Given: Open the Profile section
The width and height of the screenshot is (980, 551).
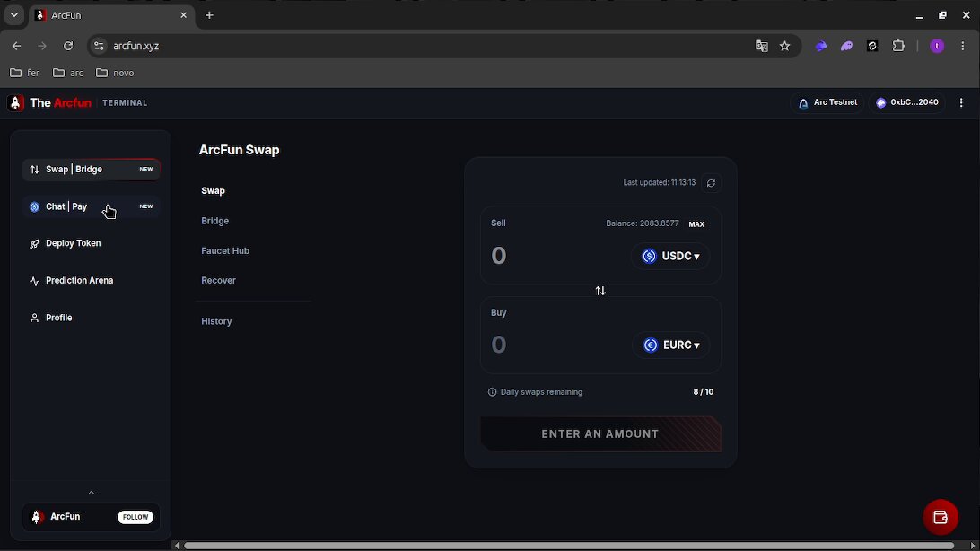Looking at the screenshot, I should tap(92, 318).
